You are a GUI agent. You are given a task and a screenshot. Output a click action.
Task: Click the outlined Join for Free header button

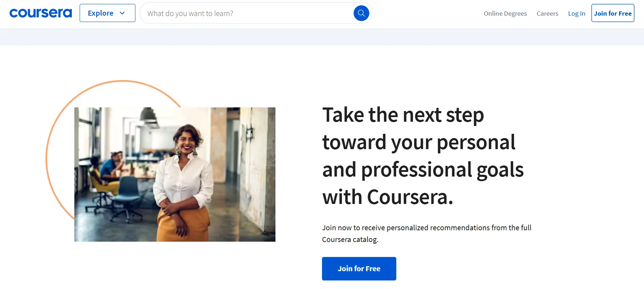click(x=613, y=13)
